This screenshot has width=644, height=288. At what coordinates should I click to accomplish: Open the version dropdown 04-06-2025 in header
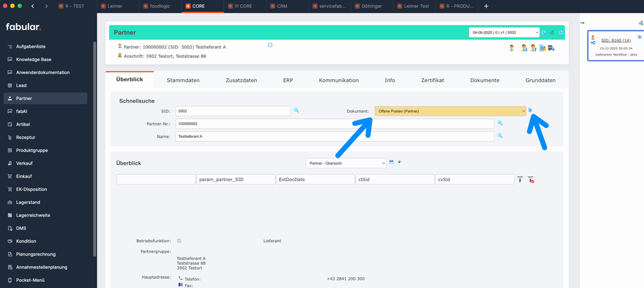[504, 33]
